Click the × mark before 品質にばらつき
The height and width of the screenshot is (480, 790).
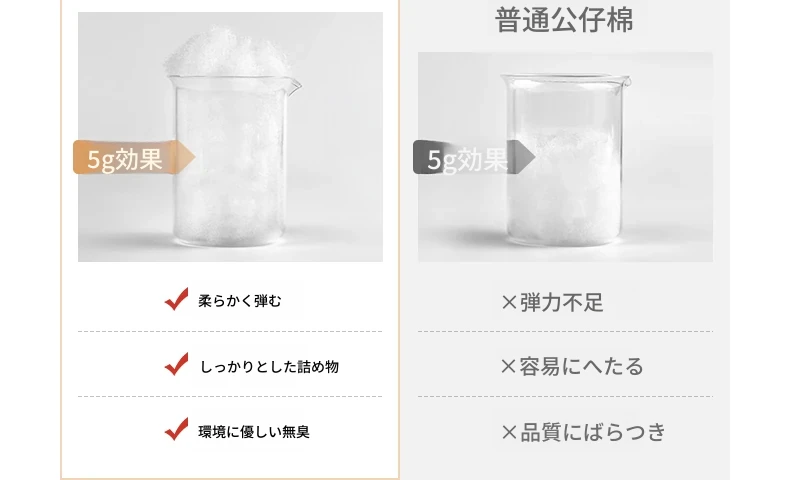coord(509,432)
